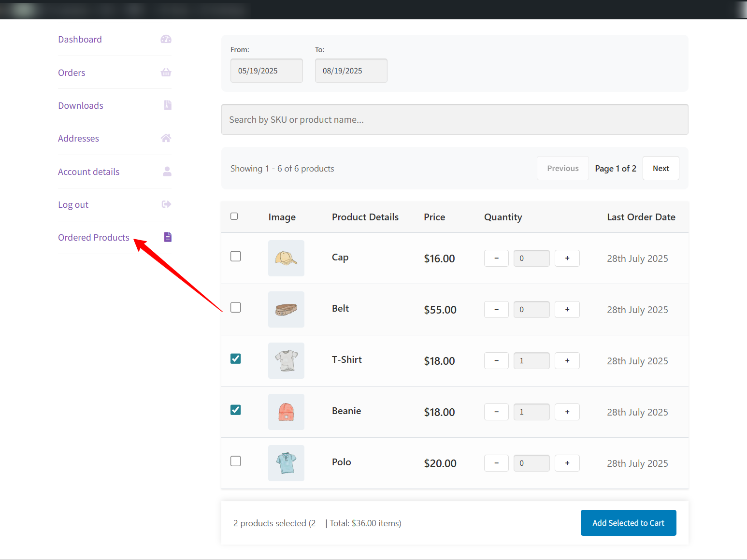Image resolution: width=747 pixels, height=560 pixels.
Task: Check the Cap product checkbox
Action: coord(235,256)
